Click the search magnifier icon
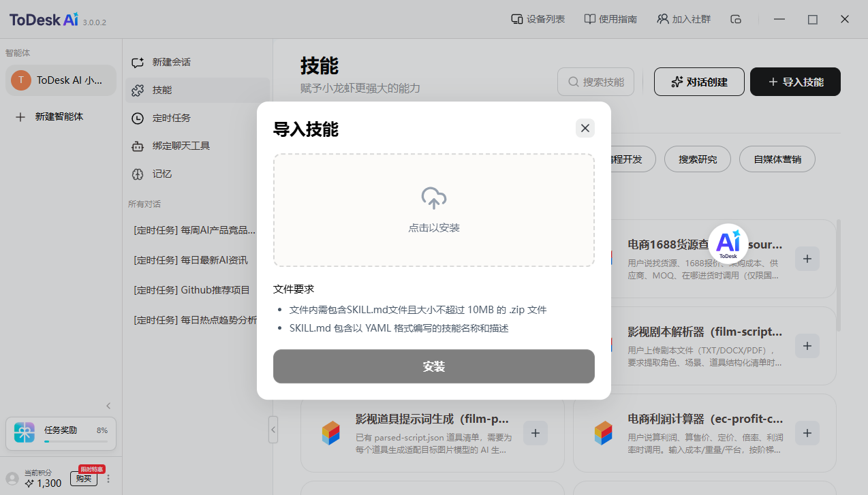The width and height of the screenshot is (868, 495). (x=572, y=82)
